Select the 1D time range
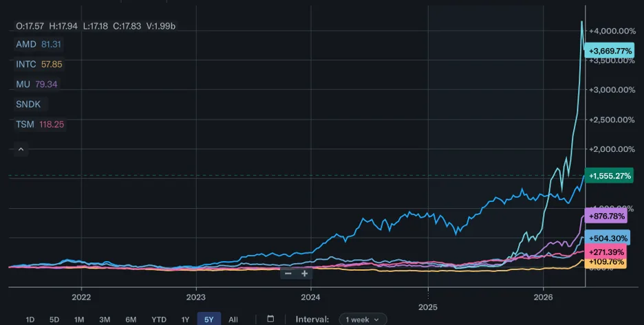This screenshot has height=325, width=644. point(30,320)
